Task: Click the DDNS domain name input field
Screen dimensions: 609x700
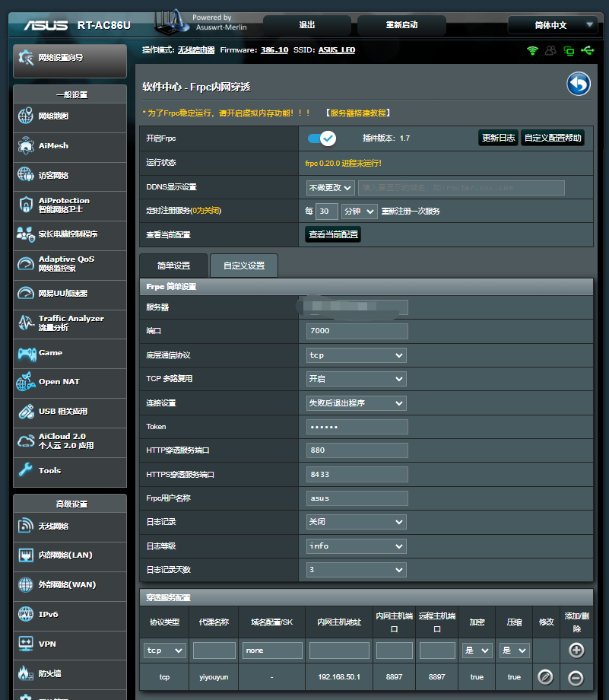Action: (462, 188)
